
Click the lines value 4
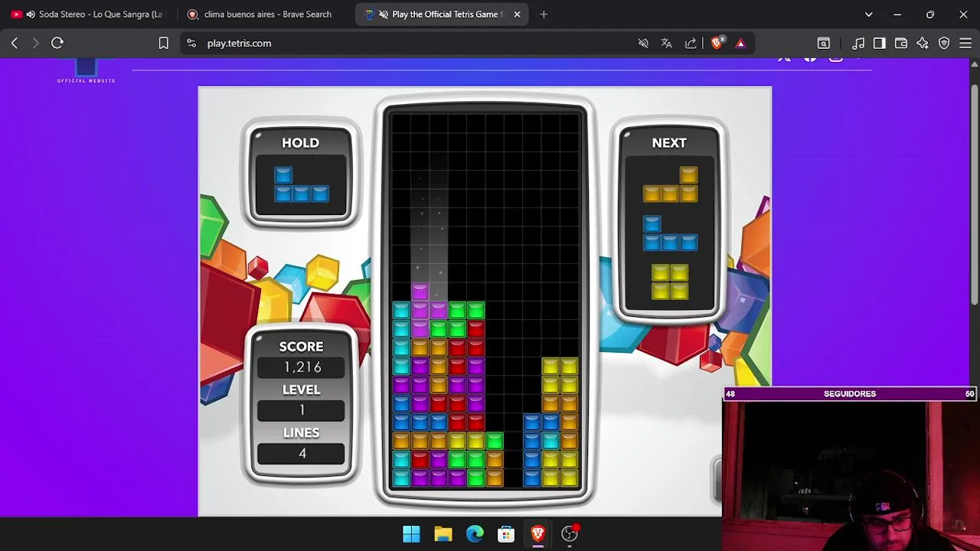tap(302, 454)
